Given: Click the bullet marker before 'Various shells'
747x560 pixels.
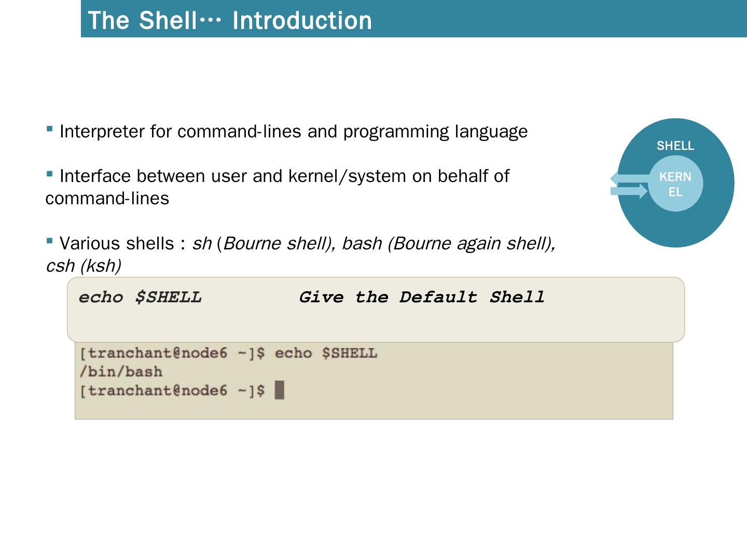Looking at the screenshot, I should (x=50, y=241).
